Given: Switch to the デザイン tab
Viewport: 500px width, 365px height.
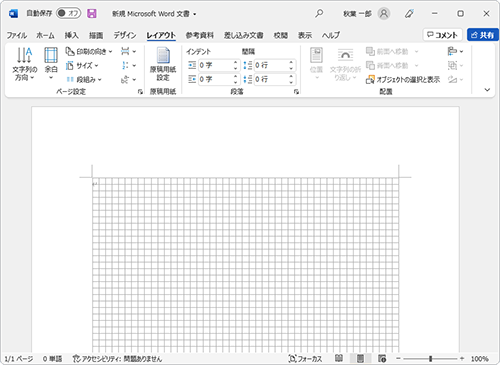Looking at the screenshot, I should coord(125,35).
